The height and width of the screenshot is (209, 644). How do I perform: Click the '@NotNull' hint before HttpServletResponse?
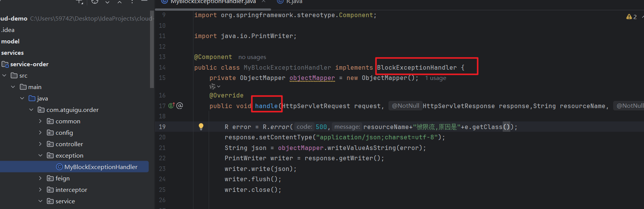pyautogui.click(x=406, y=106)
